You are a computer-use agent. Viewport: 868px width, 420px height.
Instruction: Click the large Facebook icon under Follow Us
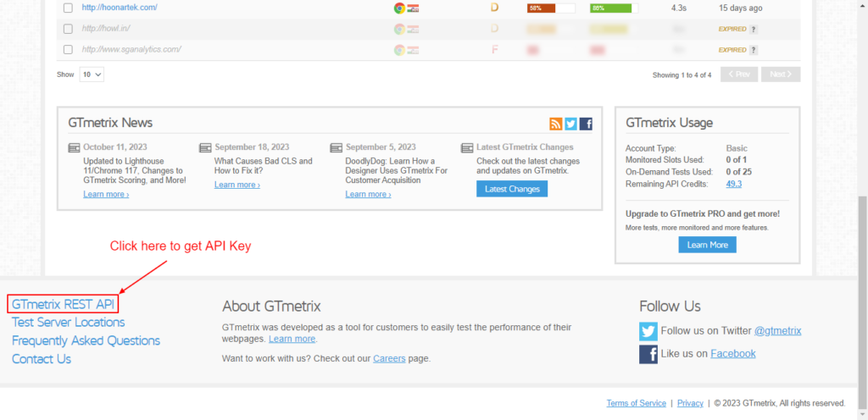coord(648,354)
